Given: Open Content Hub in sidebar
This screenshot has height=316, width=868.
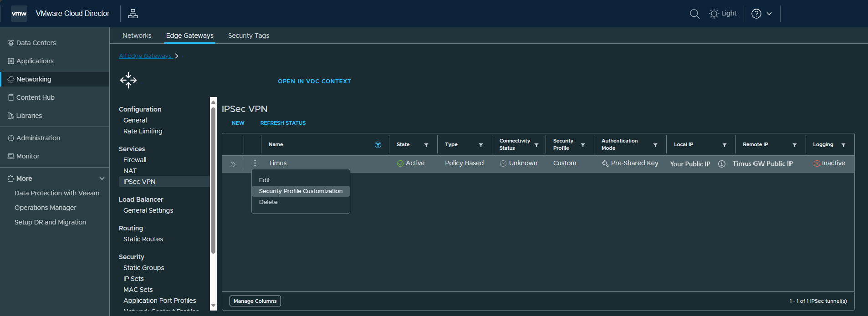Looking at the screenshot, I should click(x=31, y=97).
